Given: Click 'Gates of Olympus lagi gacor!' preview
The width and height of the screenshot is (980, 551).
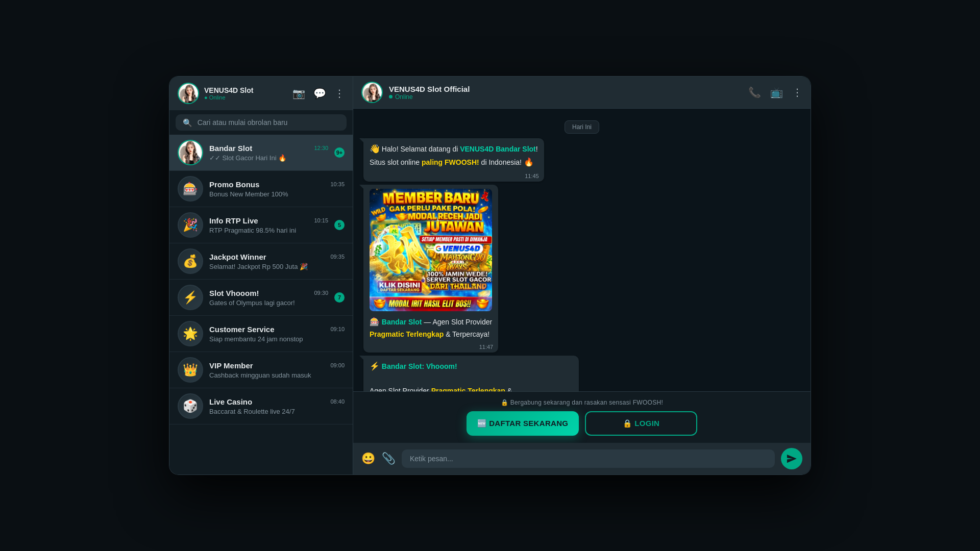Looking at the screenshot, I should point(252,303).
